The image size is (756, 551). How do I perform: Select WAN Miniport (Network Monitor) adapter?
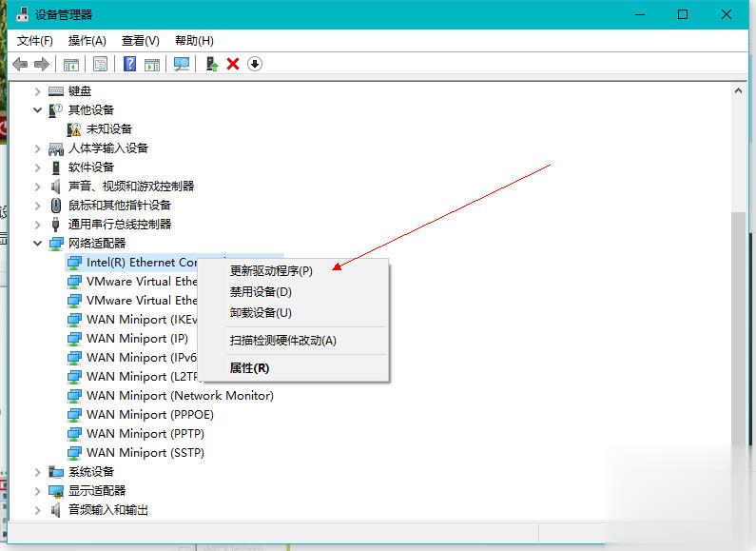coord(179,396)
